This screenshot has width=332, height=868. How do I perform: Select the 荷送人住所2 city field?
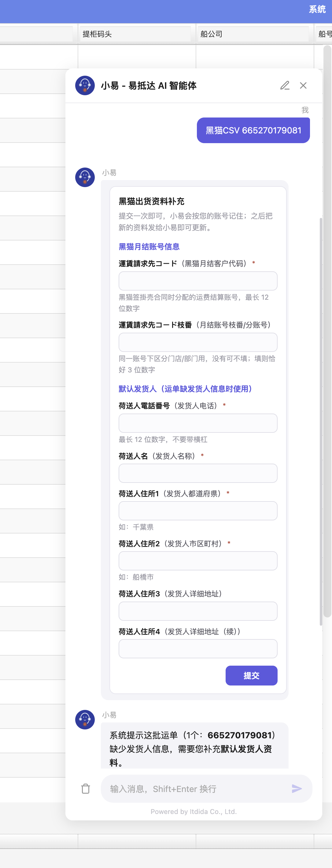[x=198, y=561]
